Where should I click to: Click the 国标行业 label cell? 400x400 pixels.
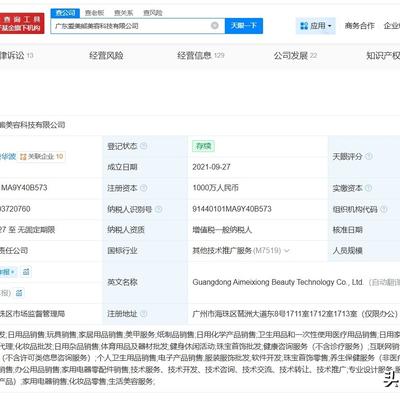[x=145, y=251]
